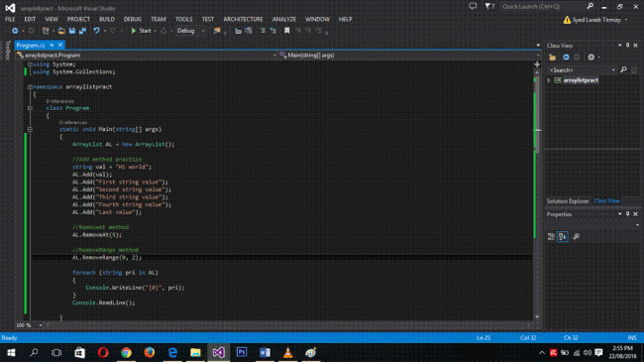Viewport: 644px width, 362px height.
Task: Open the Start button dropdown arrow
Action: point(155,31)
